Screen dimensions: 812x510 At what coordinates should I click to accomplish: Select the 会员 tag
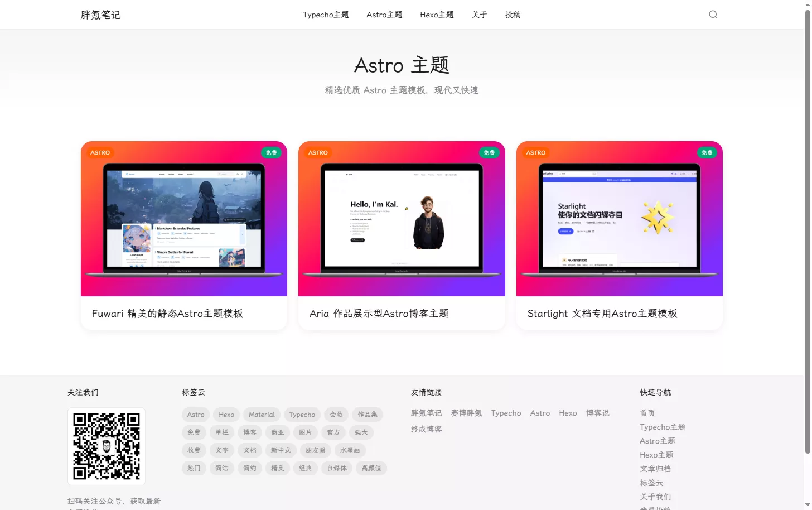pyautogui.click(x=336, y=415)
